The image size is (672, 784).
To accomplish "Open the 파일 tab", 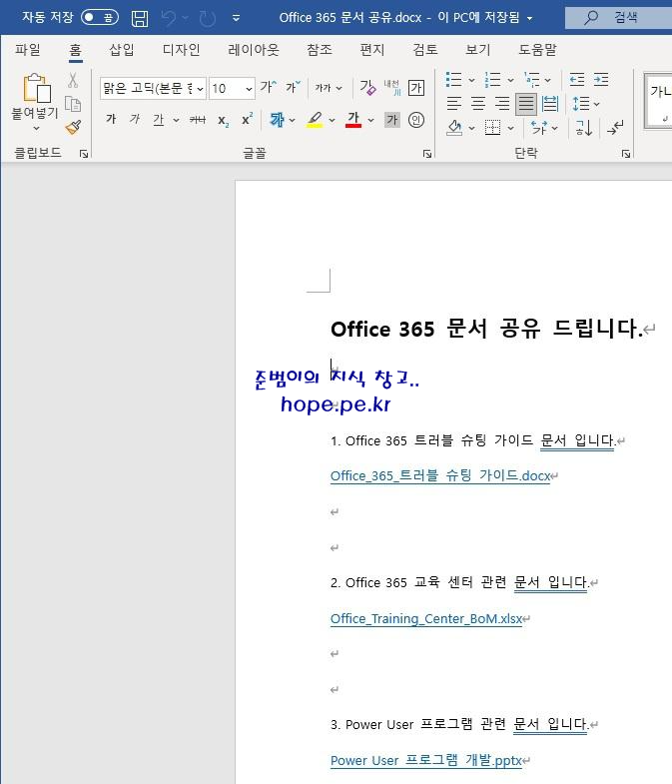I will click(x=28, y=50).
